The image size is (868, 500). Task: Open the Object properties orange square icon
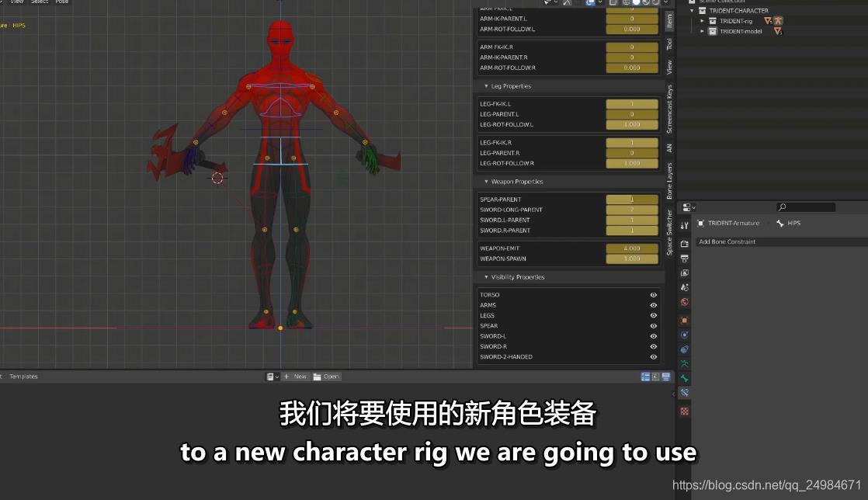(684, 320)
